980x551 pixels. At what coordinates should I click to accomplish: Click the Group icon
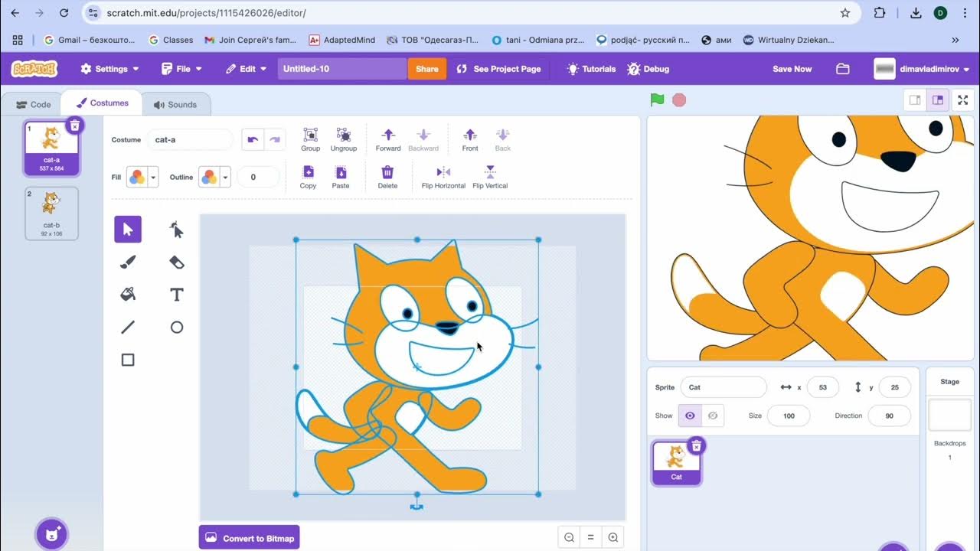click(x=310, y=139)
